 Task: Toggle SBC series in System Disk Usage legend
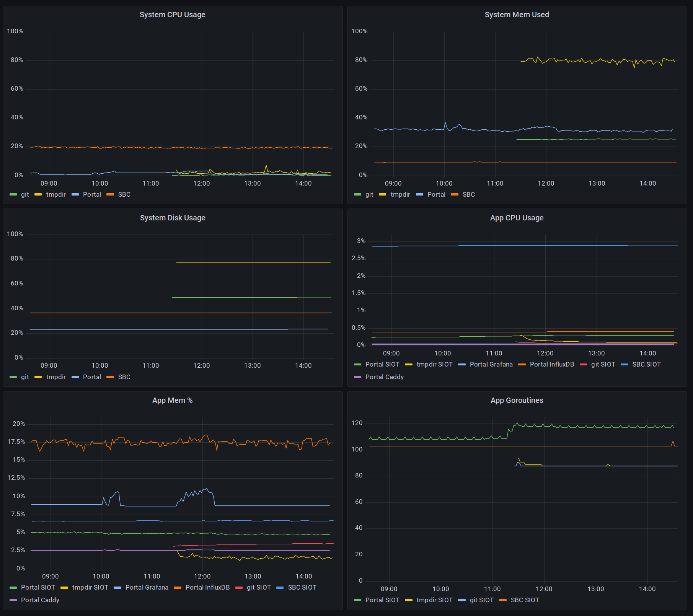point(124,377)
